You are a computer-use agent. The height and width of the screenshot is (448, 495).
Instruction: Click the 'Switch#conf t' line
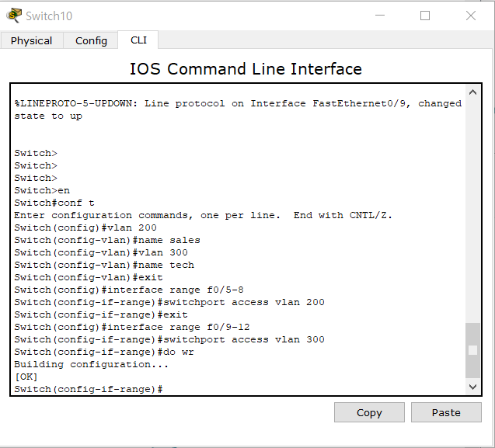(x=54, y=203)
